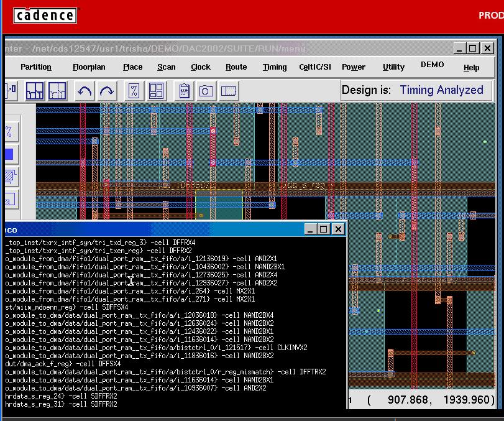Viewport: 504px width, 421px height.
Task: Open the Floorplan menu
Action: point(89,67)
